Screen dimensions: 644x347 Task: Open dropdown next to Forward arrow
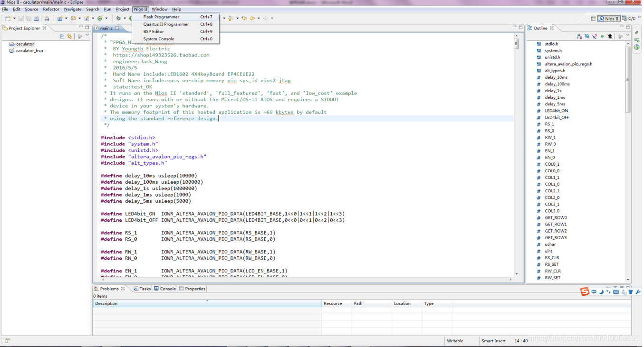click(272, 19)
